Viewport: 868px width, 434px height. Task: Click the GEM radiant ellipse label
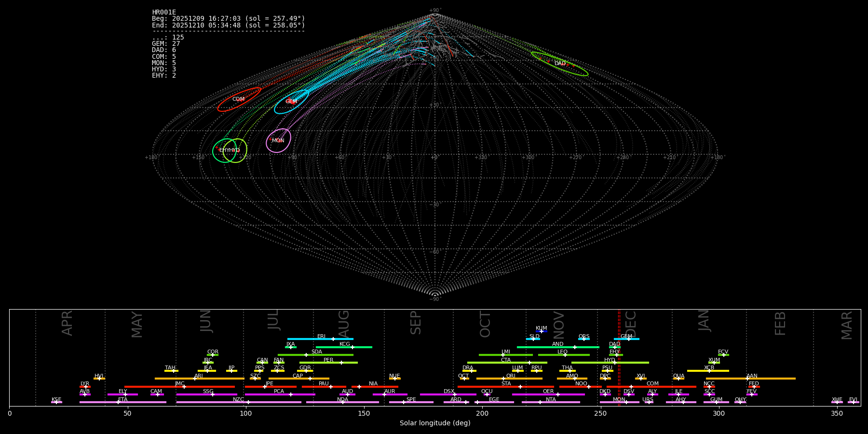point(291,102)
